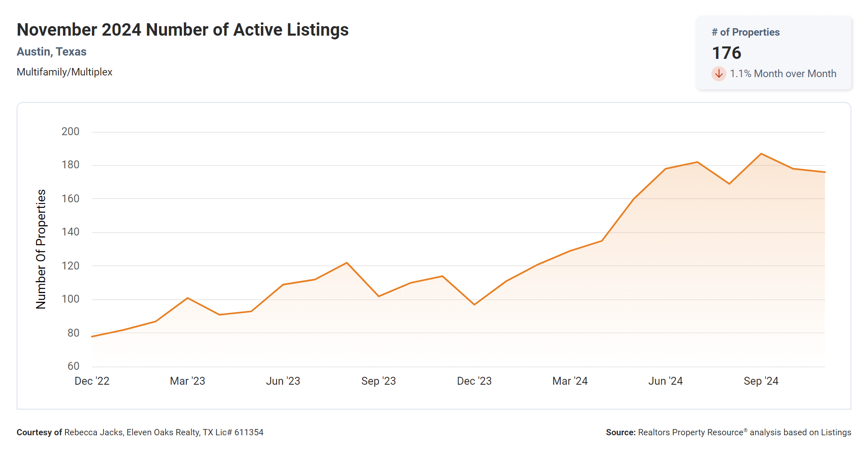Click '1.1% Month over Month' text
Viewport: 868px width, 456px height.
point(783,74)
